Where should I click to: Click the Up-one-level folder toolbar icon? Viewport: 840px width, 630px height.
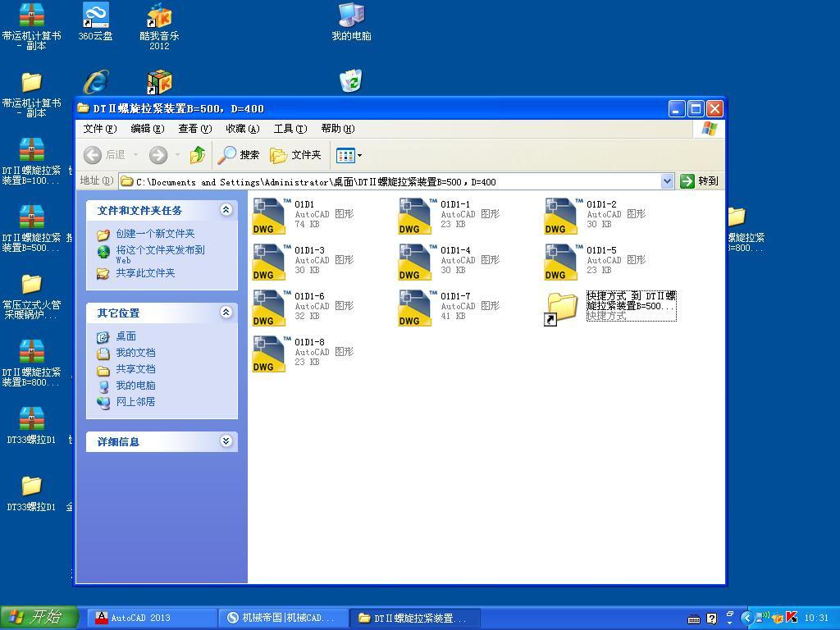tap(197, 155)
